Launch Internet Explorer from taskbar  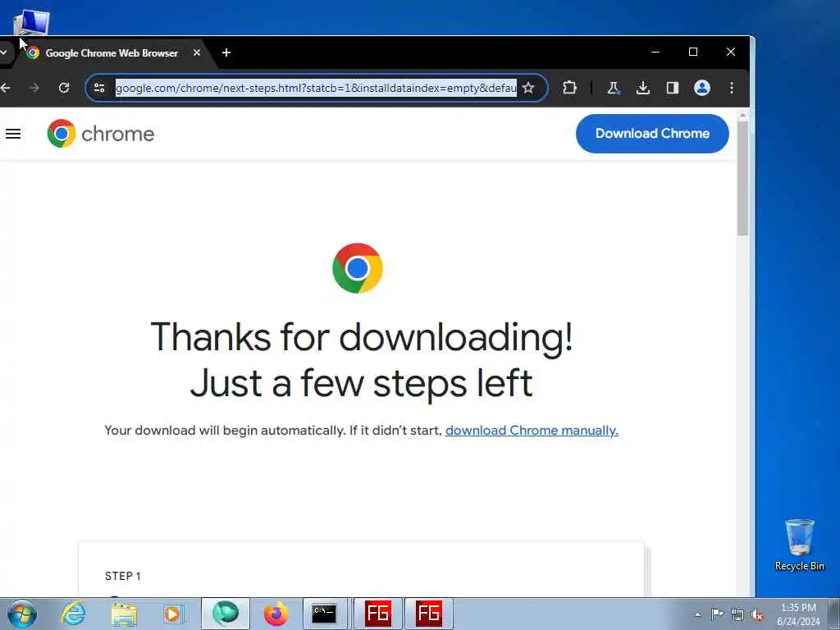(x=73, y=614)
